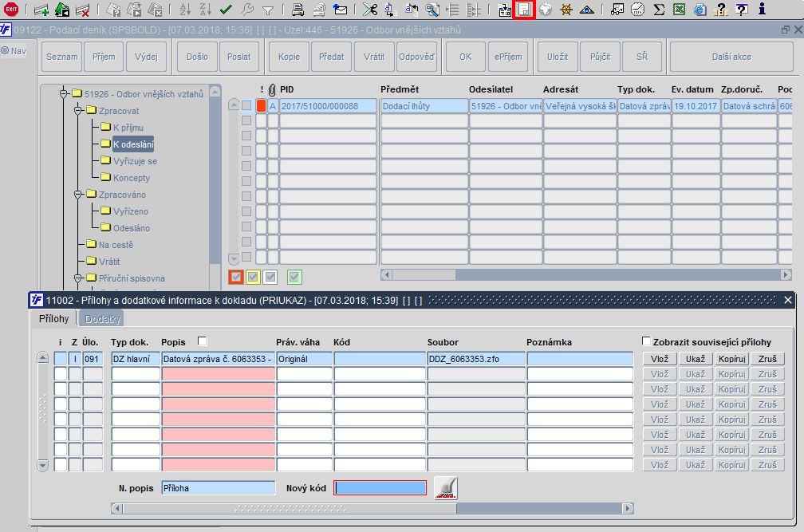Select the Nav radio button
Viewport: 804px width, 532px height.
point(5,51)
